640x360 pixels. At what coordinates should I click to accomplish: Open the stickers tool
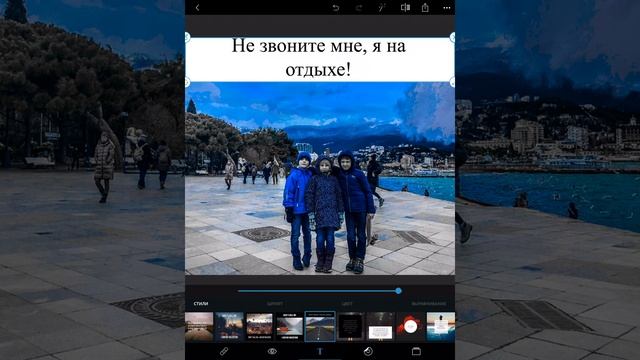(368, 351)
